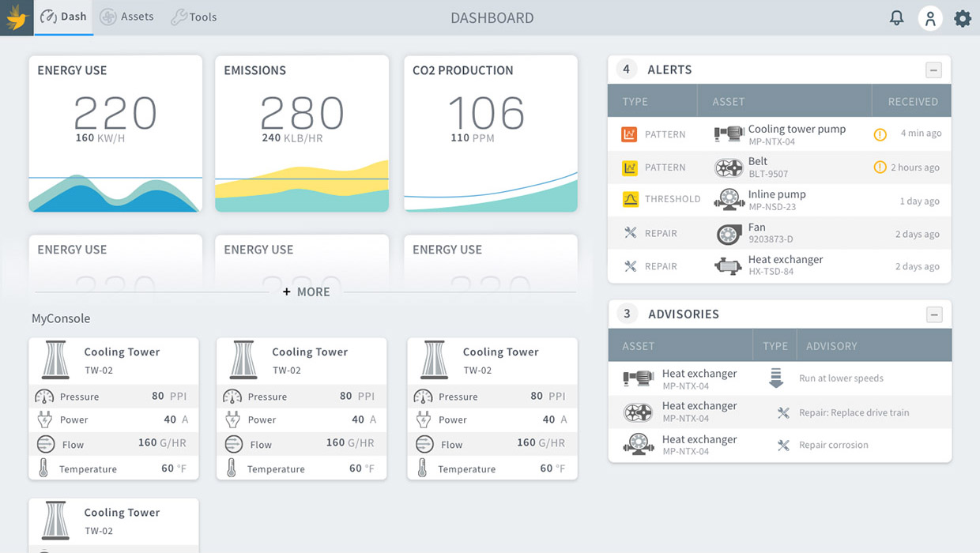Click the Cooling tower pump warning icon
980x553 pixels.
(880, 134)
